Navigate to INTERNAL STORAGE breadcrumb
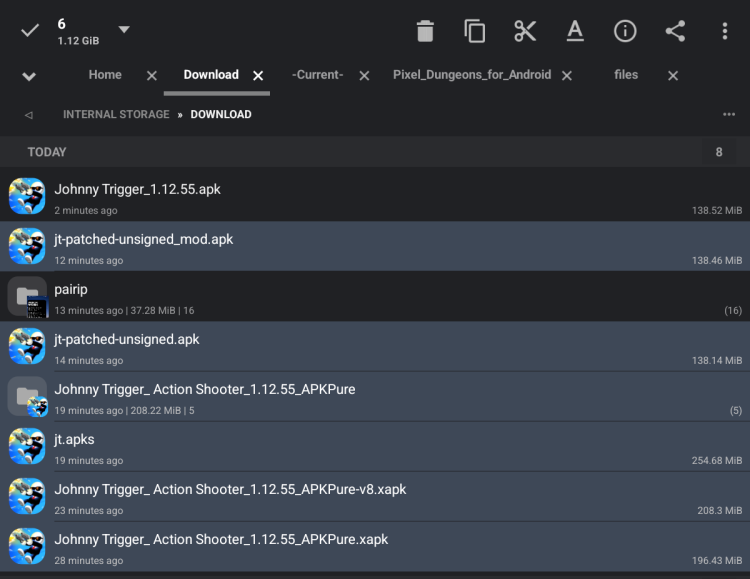Viewport: 750px width, 579px height. pos(116,114)
